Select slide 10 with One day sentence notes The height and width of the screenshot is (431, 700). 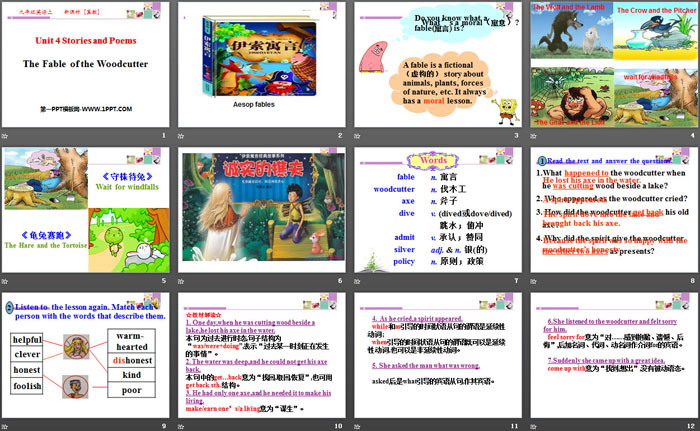pyautogui.click(x=262, y=355)
